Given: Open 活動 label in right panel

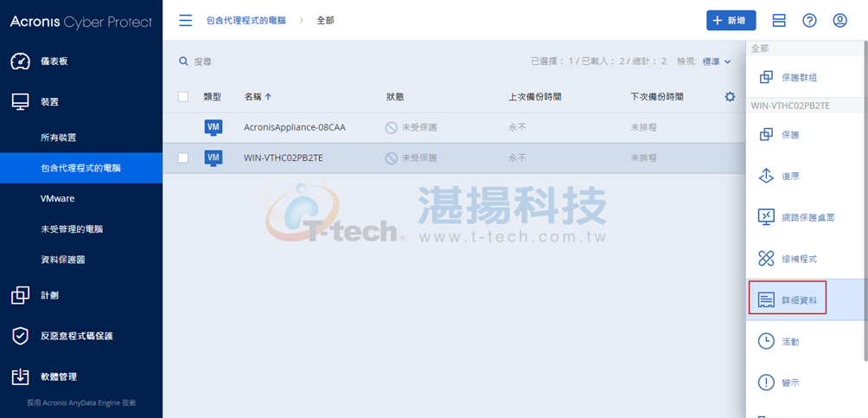Looking at the screenshot, I should pos(790,342).
